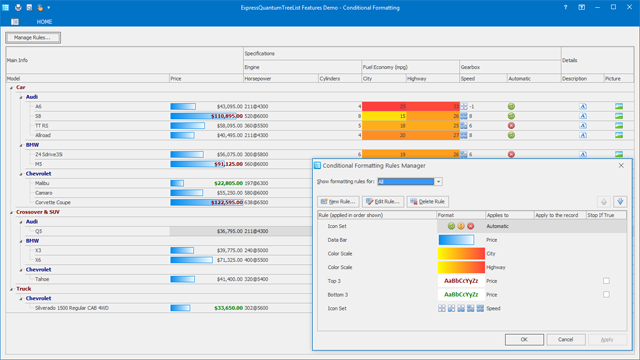This screenshot has width=640, height=360.
Task: Move selected rule up with arrow icon
Action: pos(604,202)
